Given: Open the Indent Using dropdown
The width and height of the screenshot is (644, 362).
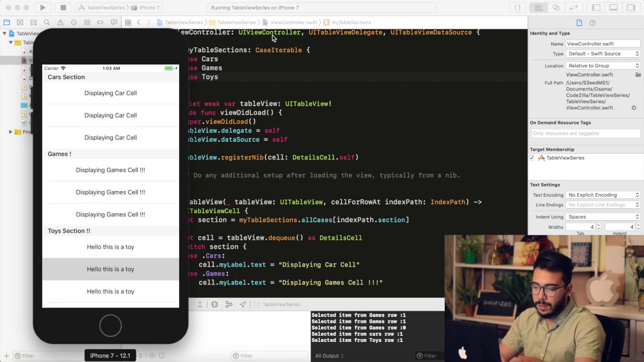Looking at the screenshot, I should click(x=603, y=217).
